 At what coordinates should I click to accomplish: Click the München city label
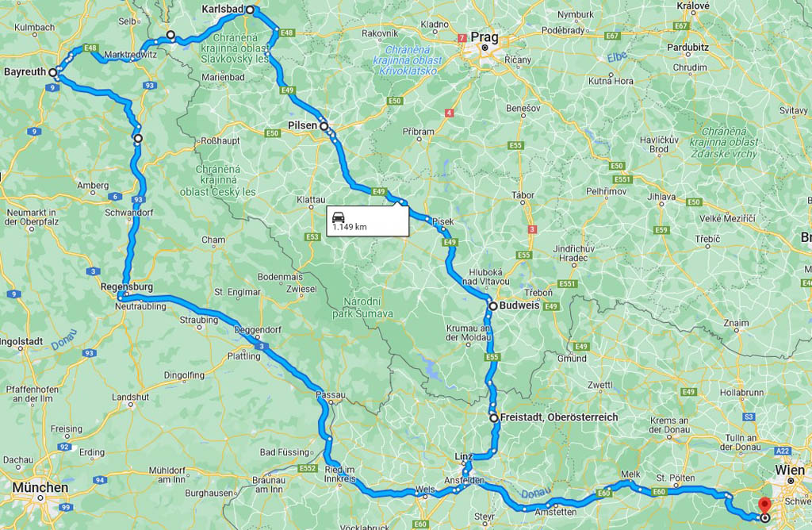click(x=40, y=487)
